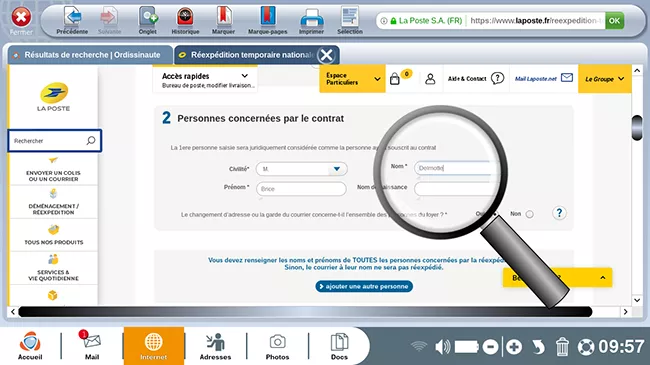Click the plus zoom-in button
This screenshot has width=650, height=365.
coord(514,347)
